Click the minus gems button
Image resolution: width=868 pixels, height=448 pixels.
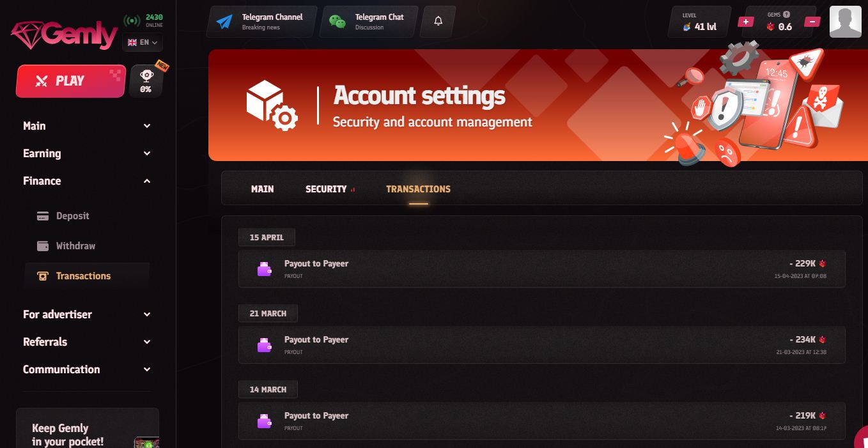point(812,22)
